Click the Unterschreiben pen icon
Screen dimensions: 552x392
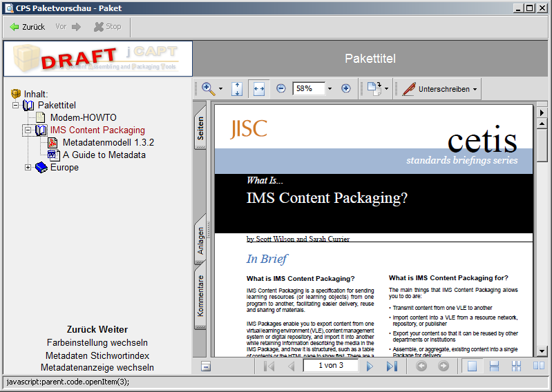(x=408, y=89)
